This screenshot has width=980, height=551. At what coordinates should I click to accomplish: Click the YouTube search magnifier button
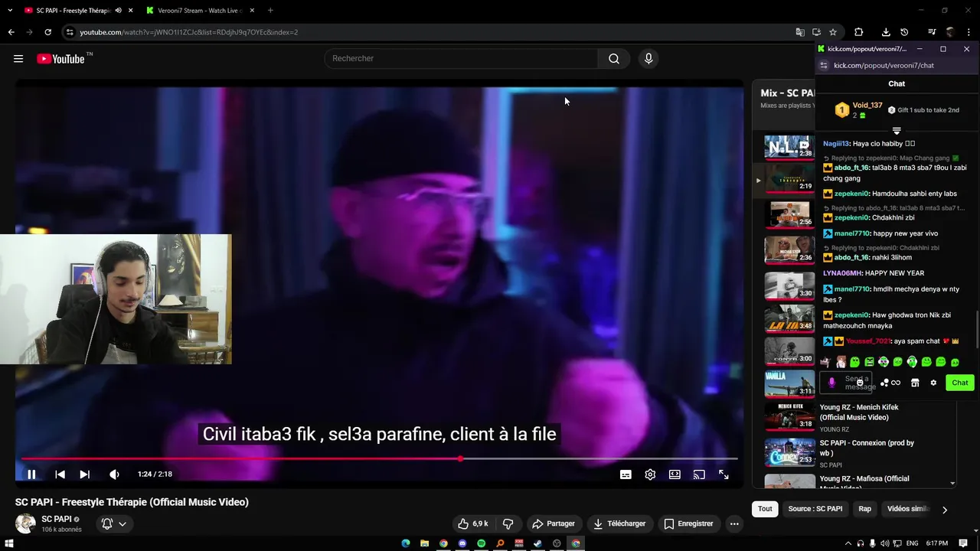click(x=613, y=59)
